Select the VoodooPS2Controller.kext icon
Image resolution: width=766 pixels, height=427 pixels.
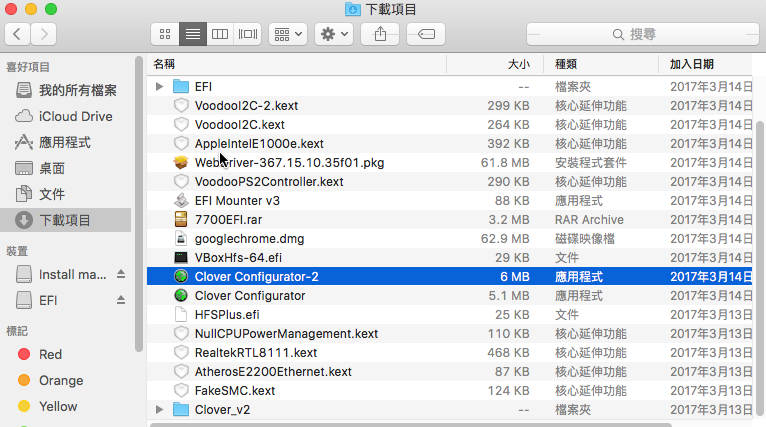181,182
